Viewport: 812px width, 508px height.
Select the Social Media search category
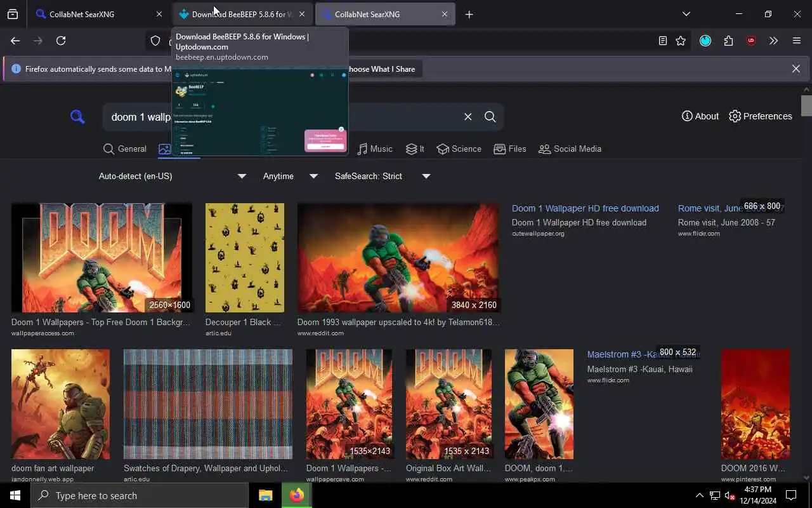570,149
